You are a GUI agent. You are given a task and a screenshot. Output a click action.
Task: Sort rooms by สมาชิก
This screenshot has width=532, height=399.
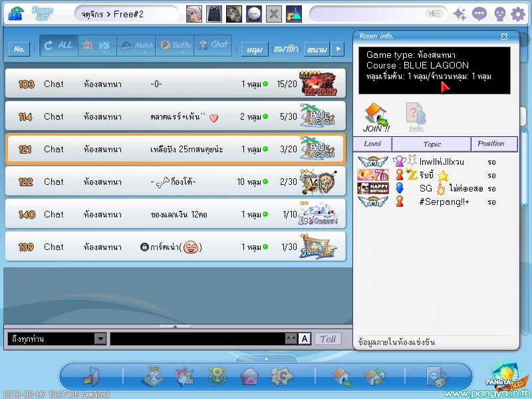tap(286, 49)
